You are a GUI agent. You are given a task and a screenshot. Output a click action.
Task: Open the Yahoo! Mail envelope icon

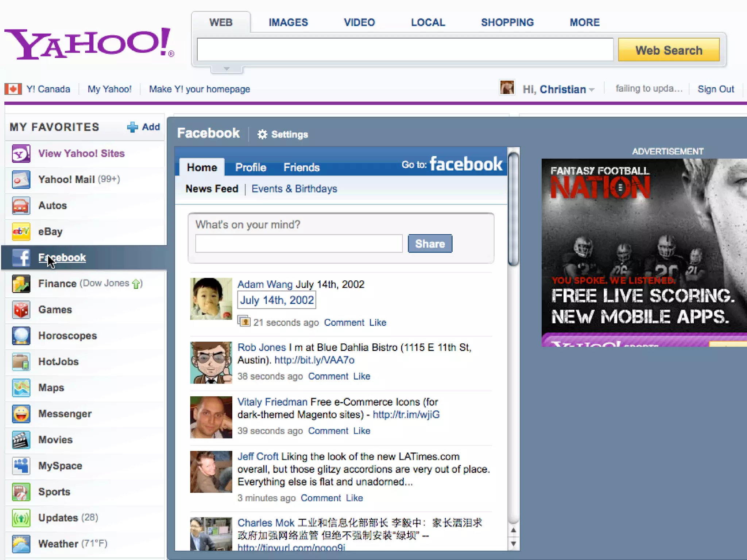[21, 180]
